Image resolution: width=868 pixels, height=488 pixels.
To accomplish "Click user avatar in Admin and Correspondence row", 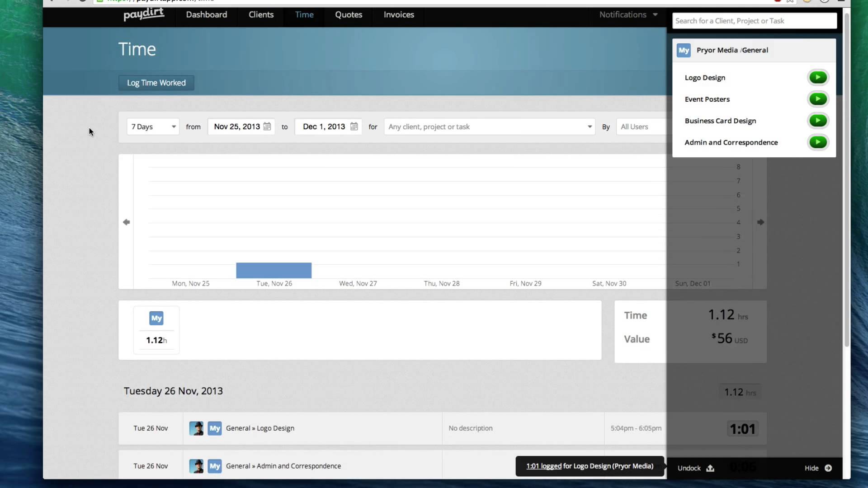I will [x=196, y=466].
